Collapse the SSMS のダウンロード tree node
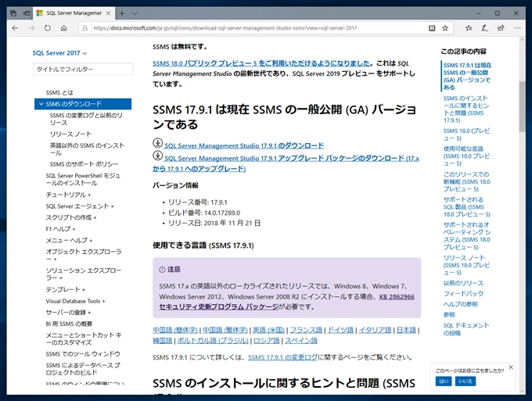The width and height of the screenshot is (532, 401). click(41, 104)
